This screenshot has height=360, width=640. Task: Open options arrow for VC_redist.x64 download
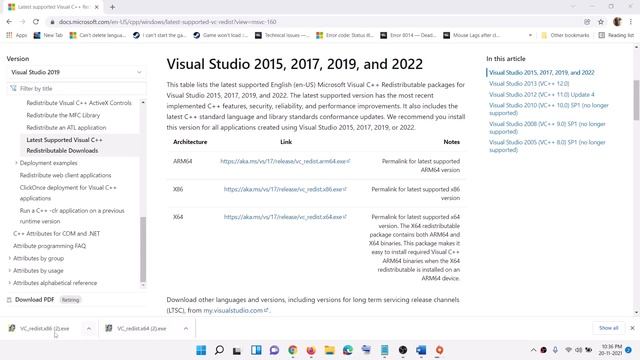(186, 329)
